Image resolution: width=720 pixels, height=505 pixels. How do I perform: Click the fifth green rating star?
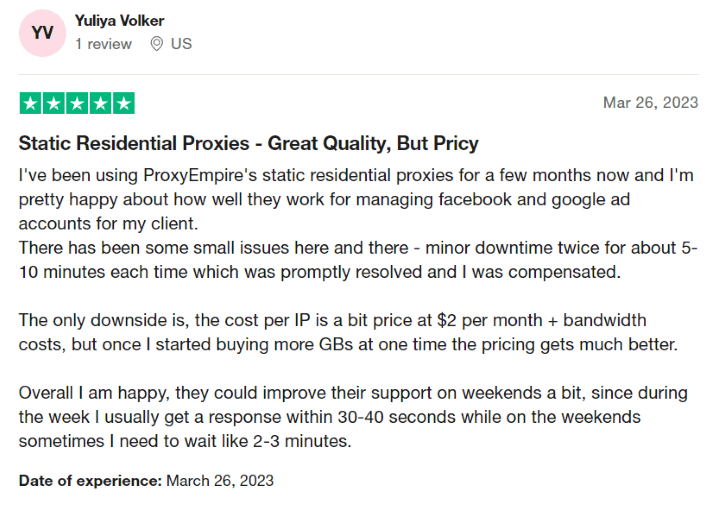click(x=123, y=103)
